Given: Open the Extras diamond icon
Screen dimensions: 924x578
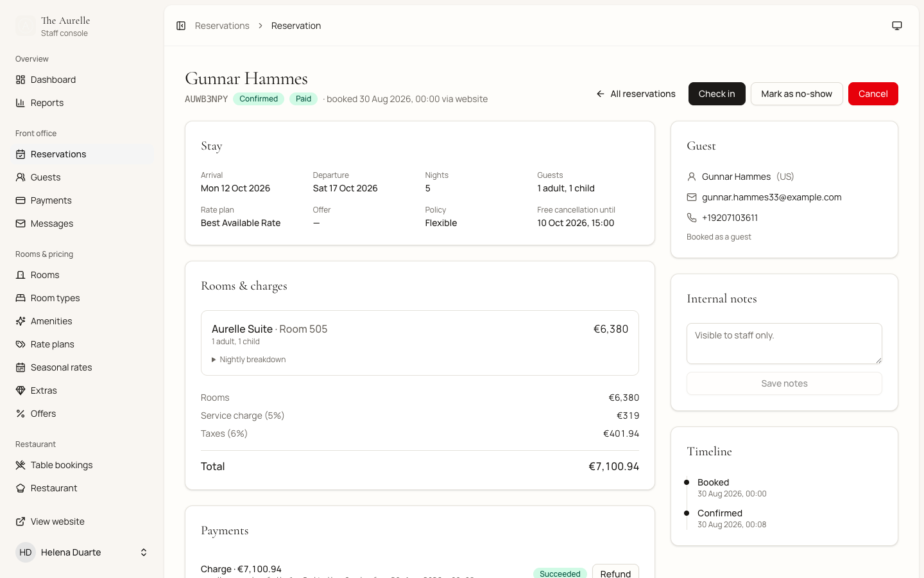Looking at the screenshot, I should tap(21, 390).
